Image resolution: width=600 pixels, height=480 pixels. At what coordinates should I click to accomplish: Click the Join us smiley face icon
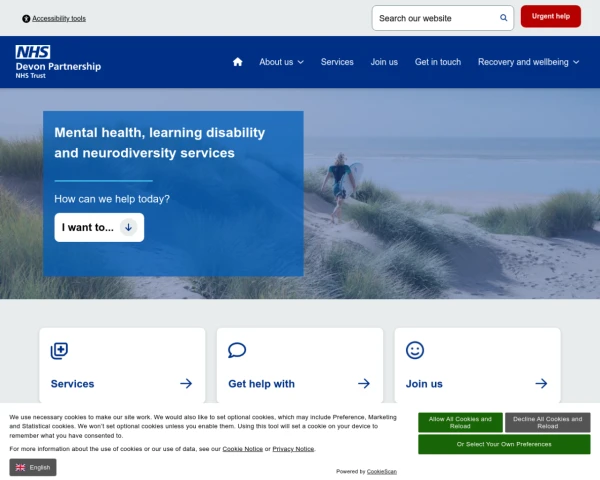[415, 350]
